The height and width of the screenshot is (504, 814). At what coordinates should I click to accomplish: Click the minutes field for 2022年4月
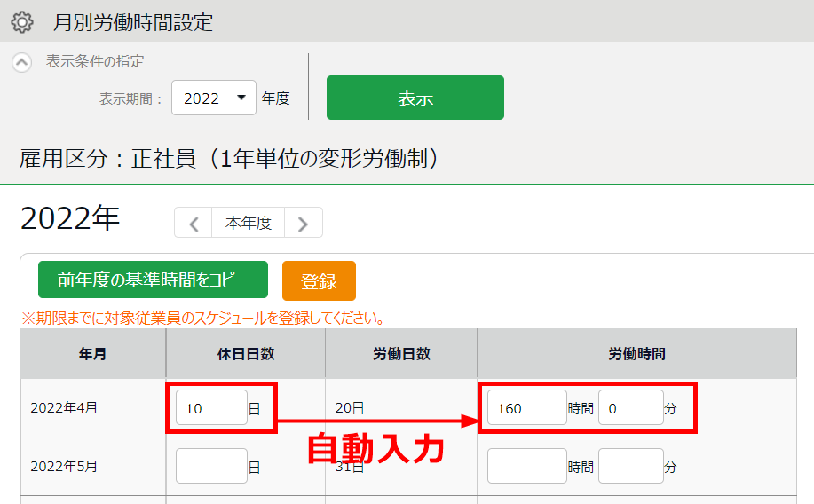point(631,408)
